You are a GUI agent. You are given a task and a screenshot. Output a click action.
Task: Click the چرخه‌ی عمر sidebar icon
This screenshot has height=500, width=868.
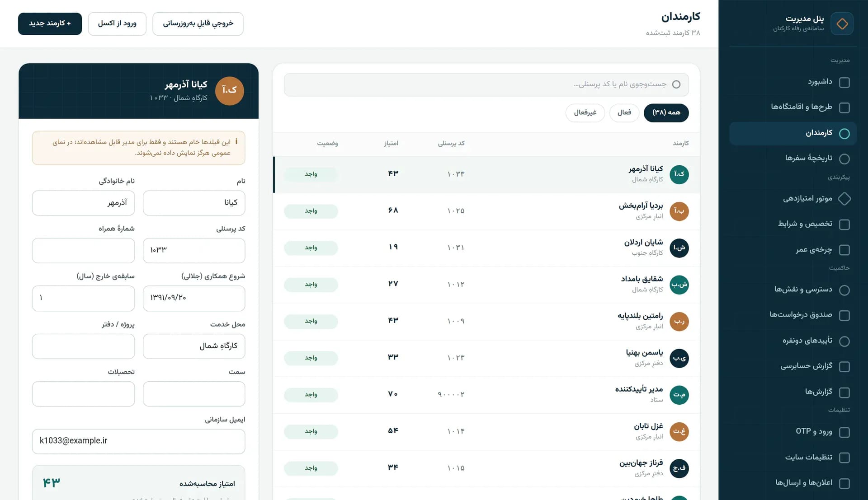point(844,250)
